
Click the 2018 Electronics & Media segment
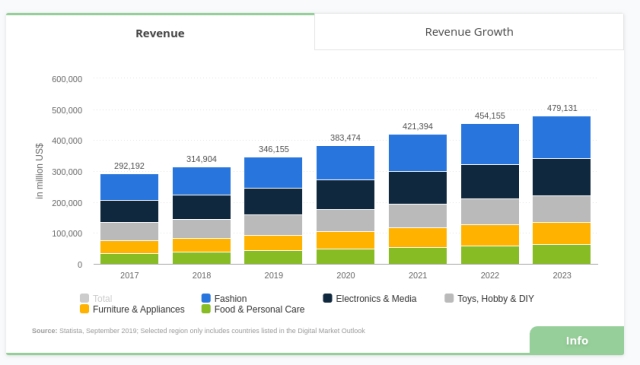coord(202,207)
